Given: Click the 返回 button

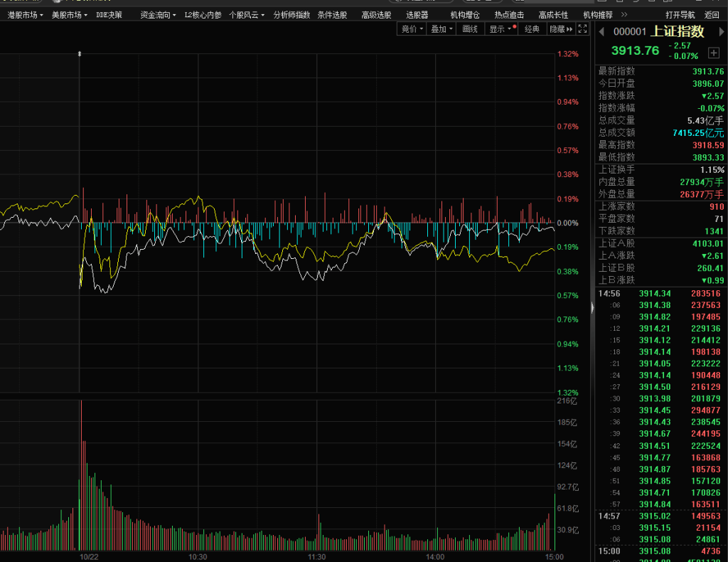Looking at the screenshot, I should click(x=712, y=14).
